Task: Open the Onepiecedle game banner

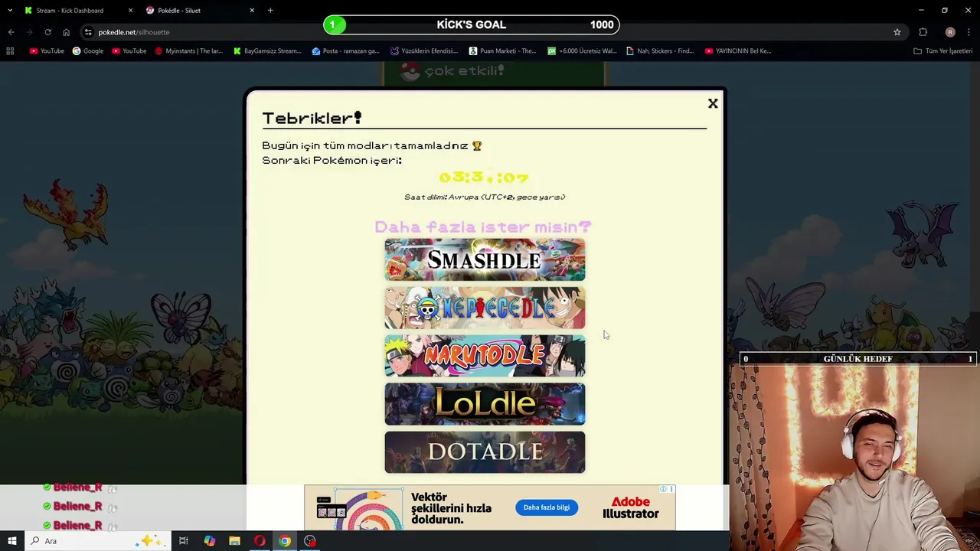Action: pyautogui.click(x=485, y=308)
